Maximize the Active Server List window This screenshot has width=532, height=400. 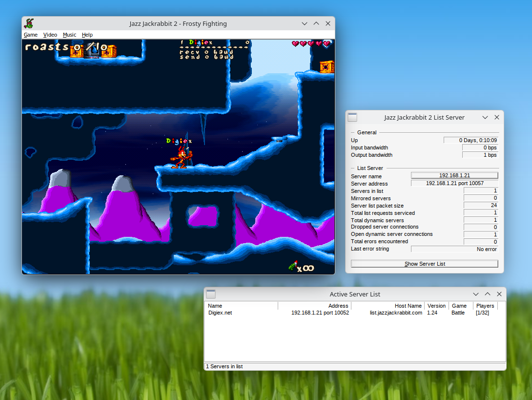click(x=488, y=294)
